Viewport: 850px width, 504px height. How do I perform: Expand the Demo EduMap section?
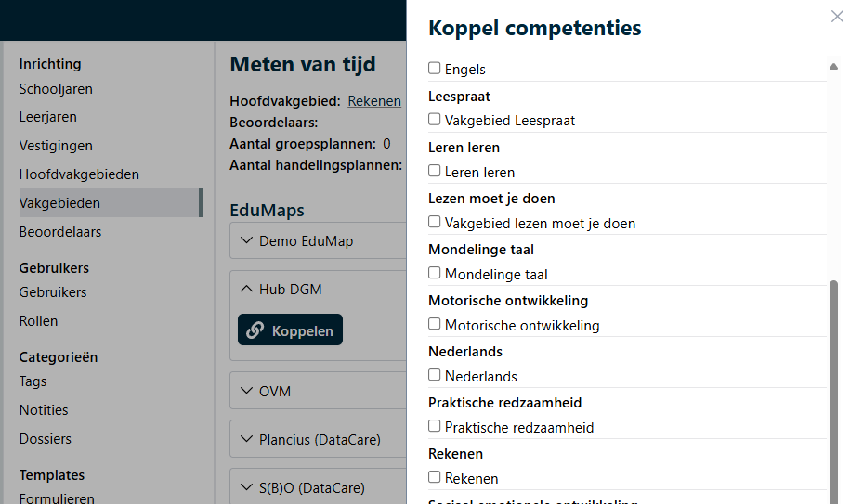[246, 240]
